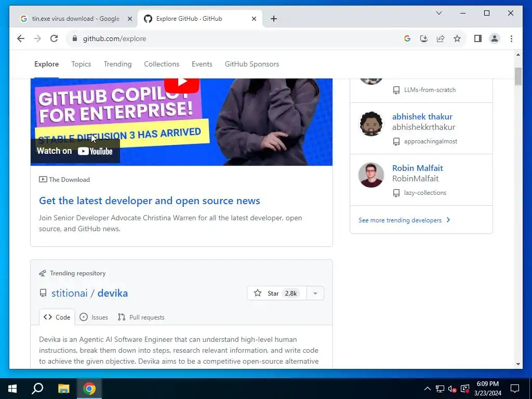This screenshot has width=532, height=399.
Task: Open a new tab with plus button
Action: point(274,19)
